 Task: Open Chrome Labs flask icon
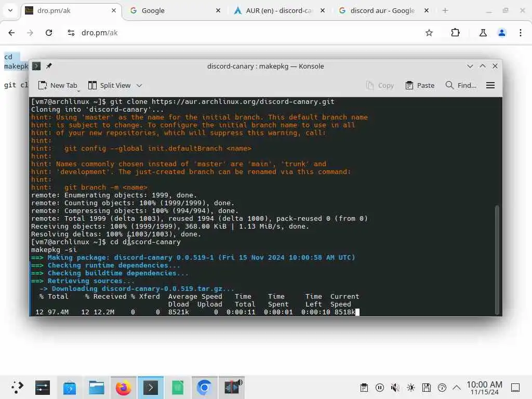point(483,33)
